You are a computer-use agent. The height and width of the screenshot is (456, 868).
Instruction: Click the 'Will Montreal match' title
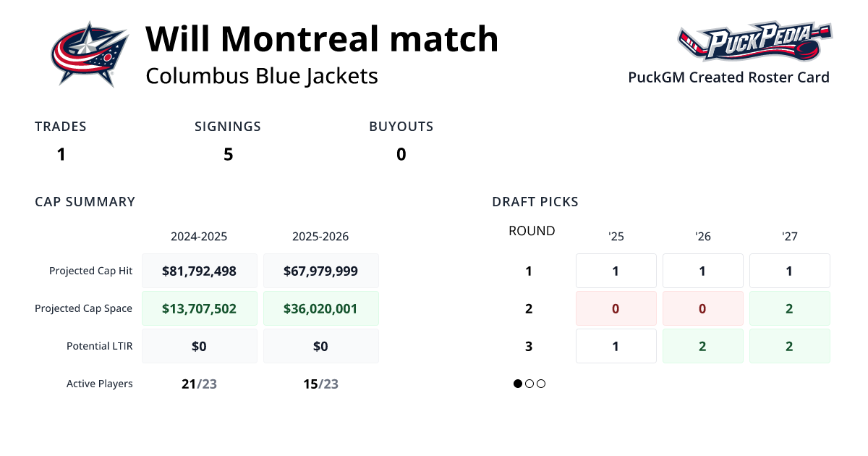pyautogui.click(x=322, y=39)
